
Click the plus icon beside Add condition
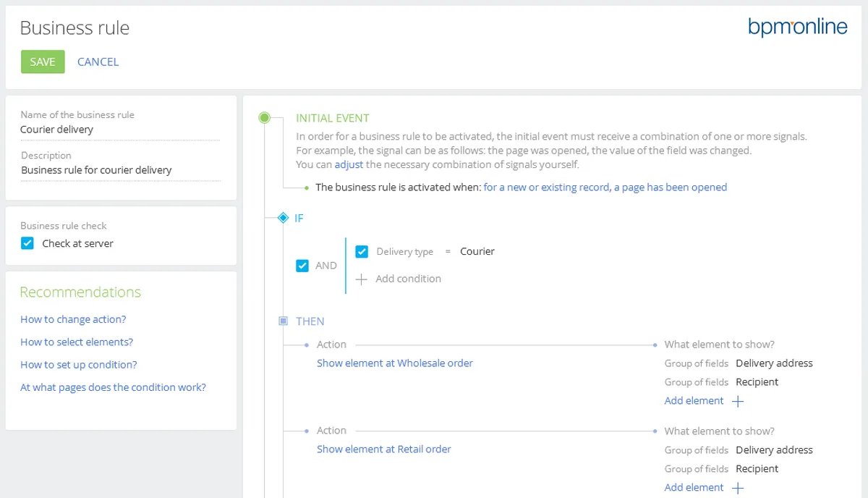[362, 279]
